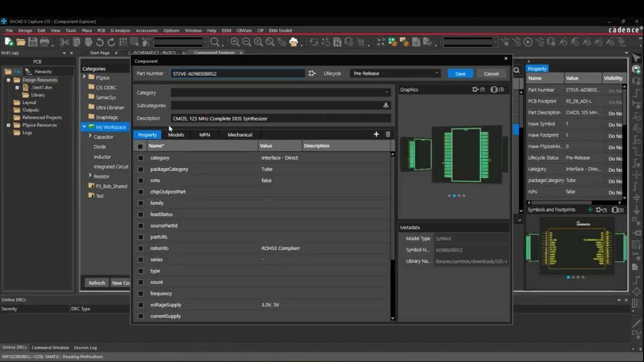Expand the PSpice category node
Image resolution: width=644 pixels, height=362 pixels.
(x=84, y=77)
